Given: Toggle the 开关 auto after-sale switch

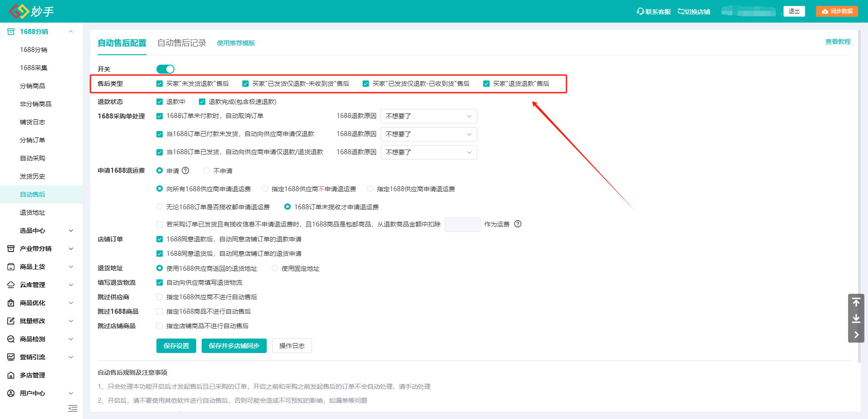Looking at the screenshot, I should tap(165, 69).
